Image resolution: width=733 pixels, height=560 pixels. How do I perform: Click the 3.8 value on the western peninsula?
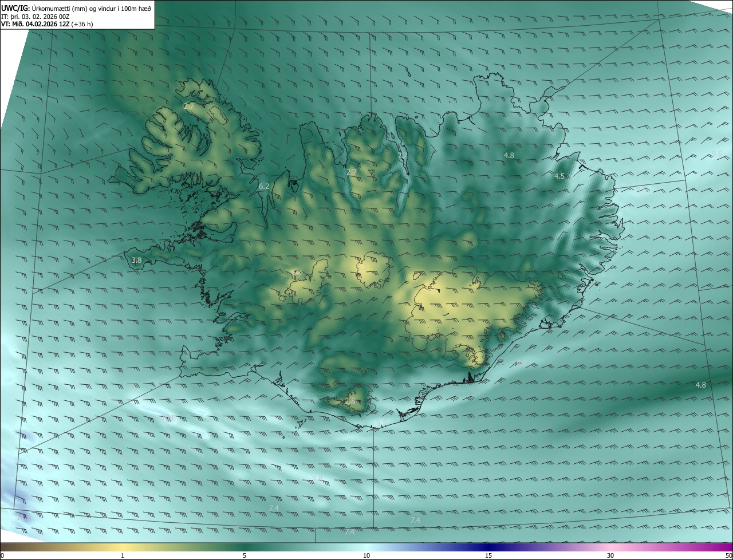click(136, 260)
